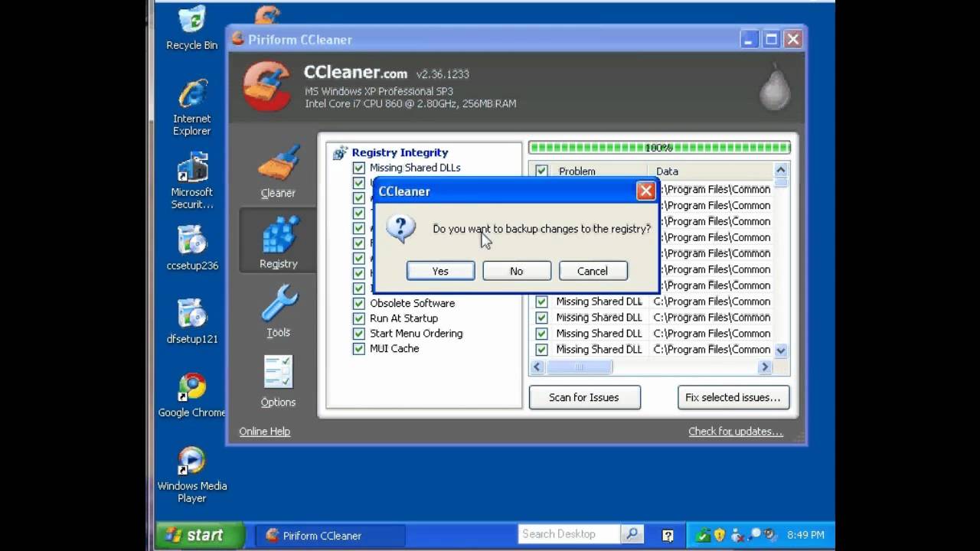Open the Recycle Bin desktop icon
Viewport: 980px width, 551px height.
click(192, 29)
